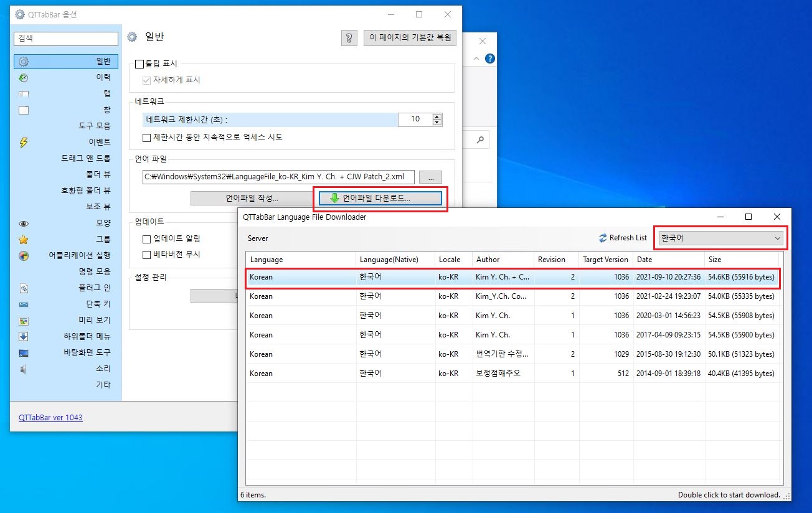Viewport: 812px width, 513px height.
Task: Sort by the Author column header
Action: click(503, 260)
